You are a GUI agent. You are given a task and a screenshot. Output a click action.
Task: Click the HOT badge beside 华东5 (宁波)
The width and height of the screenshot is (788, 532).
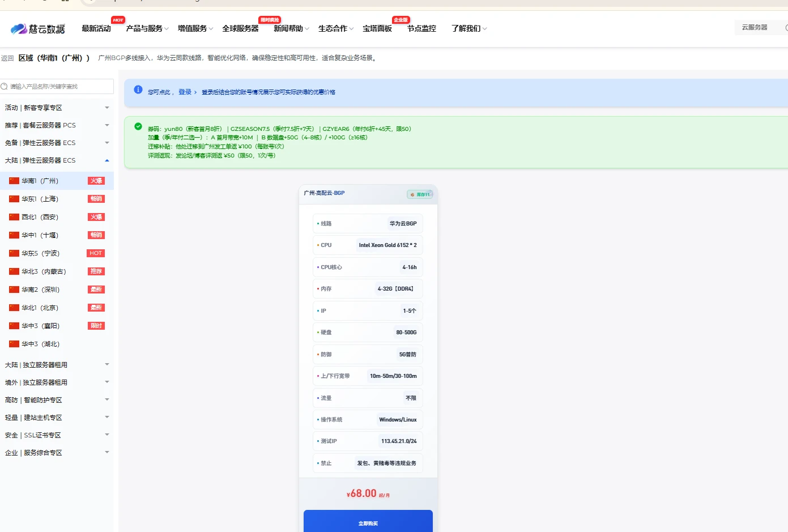click(96, 253)
